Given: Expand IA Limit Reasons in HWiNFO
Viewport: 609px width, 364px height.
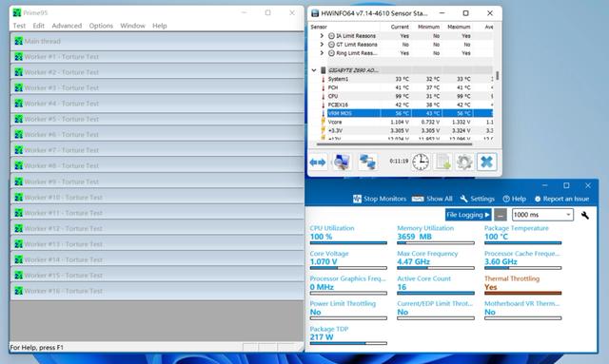Looking at the screenshot, I should 322,36.
